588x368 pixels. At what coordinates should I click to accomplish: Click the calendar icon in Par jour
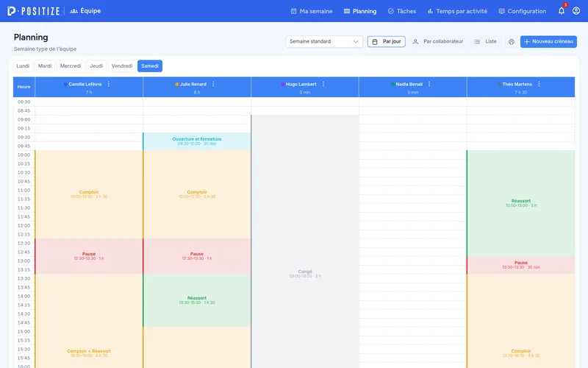click(x=375, y=42)
